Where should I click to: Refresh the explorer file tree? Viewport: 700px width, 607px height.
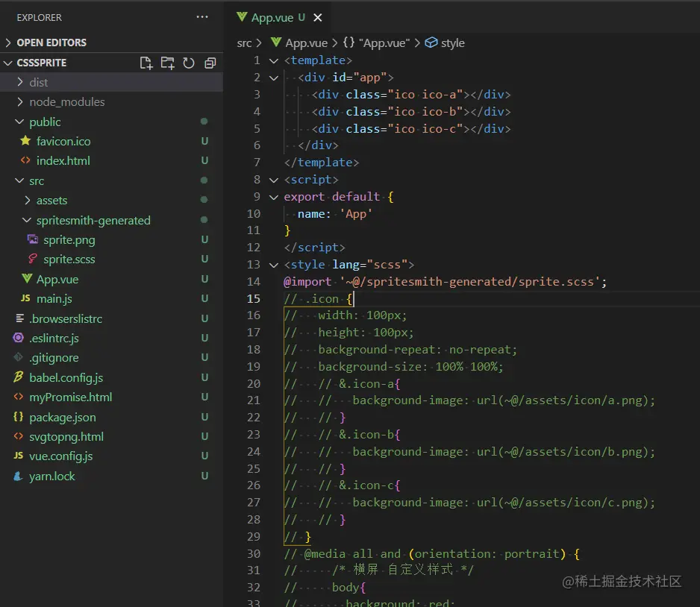[x=189, y=63]
